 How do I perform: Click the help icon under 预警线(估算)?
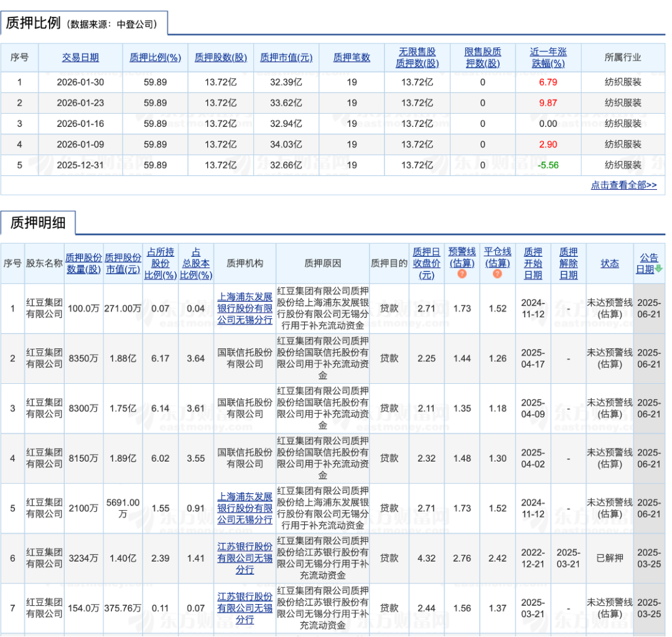(462, 274)
